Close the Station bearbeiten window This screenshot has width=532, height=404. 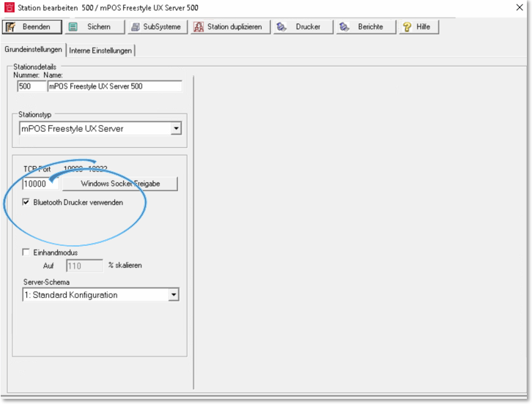(x=519, y=7)
